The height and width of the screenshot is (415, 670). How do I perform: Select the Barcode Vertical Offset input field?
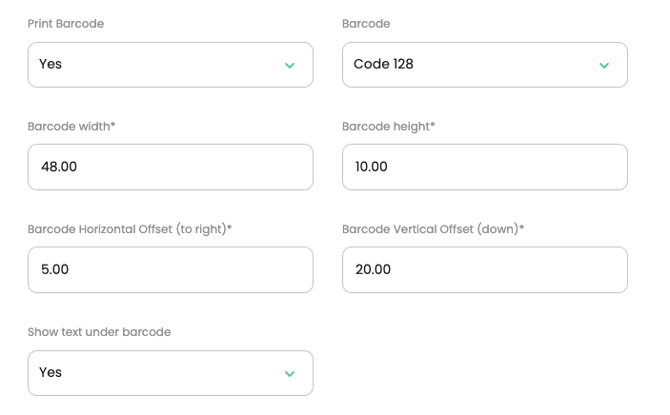[x=484, y=270]
